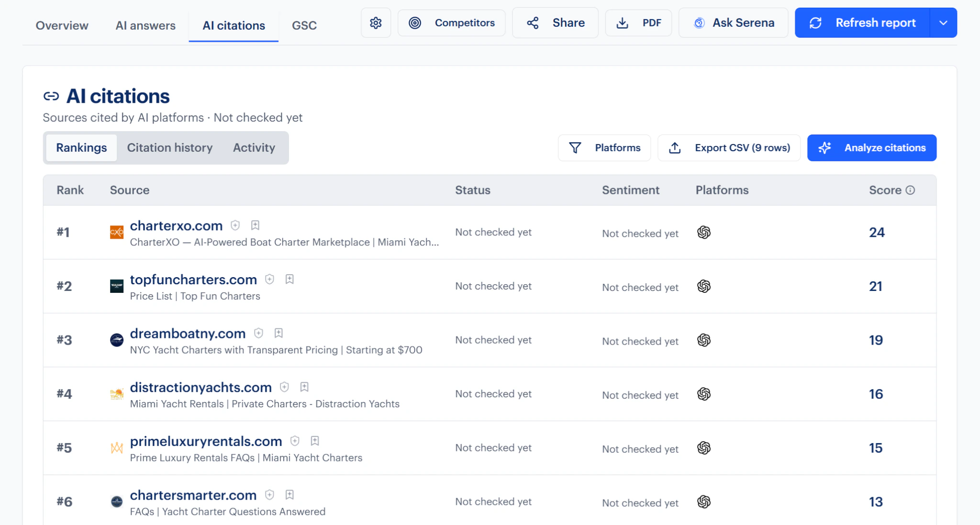Bookmark chartersmarter.com source

click(290, 494)
